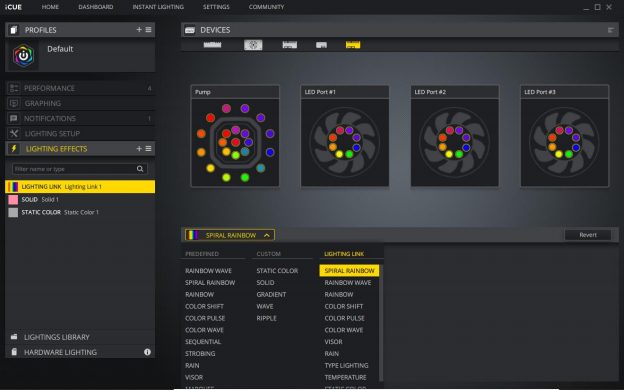624x390 pixels.
Task: Select the Static Color 1 effect row
Action: pos(80,212)
